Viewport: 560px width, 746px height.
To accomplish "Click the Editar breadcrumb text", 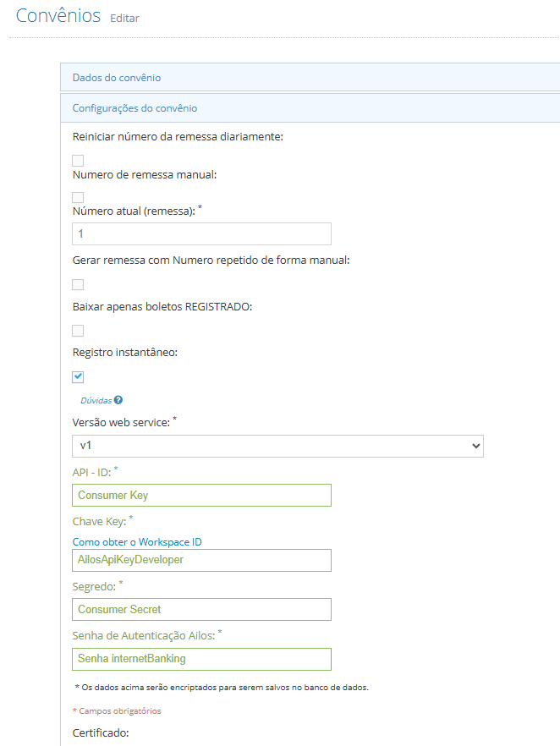I will click(124, 18).
